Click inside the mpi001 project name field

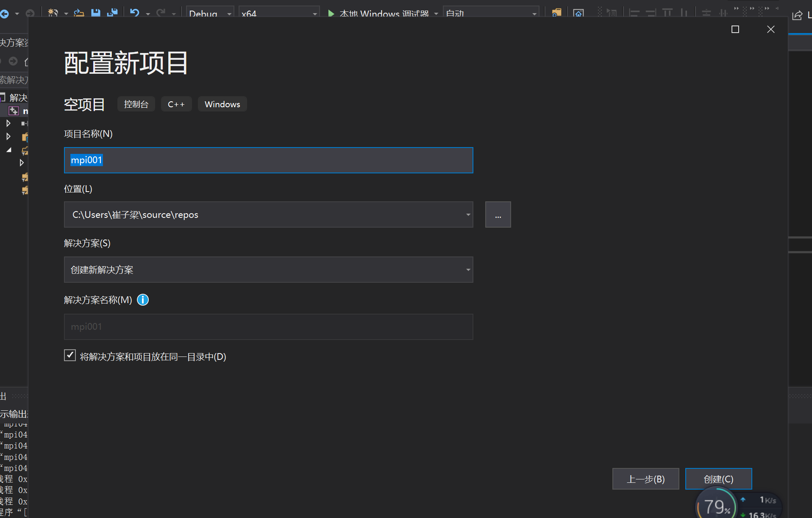(x=268, y=160)
